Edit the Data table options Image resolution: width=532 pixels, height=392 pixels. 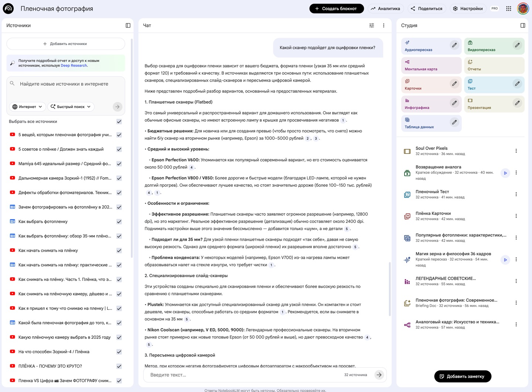click(x=454, y=122)
